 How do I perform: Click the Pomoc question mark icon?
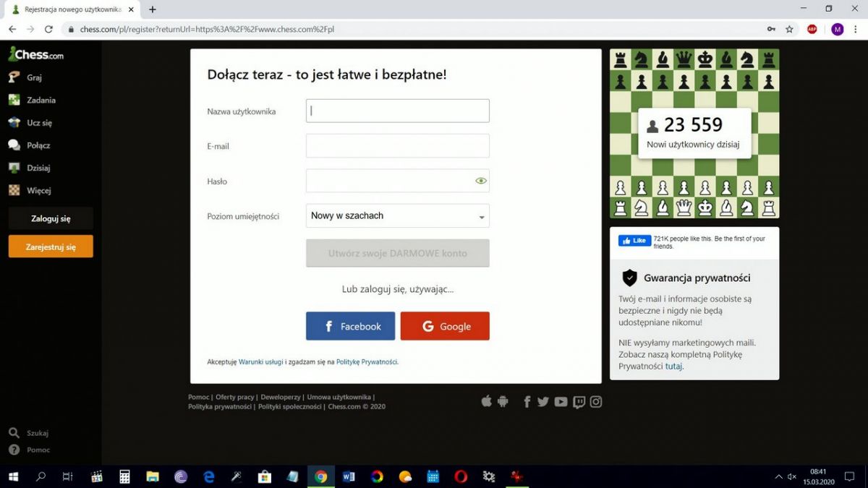tap(14, 450)
